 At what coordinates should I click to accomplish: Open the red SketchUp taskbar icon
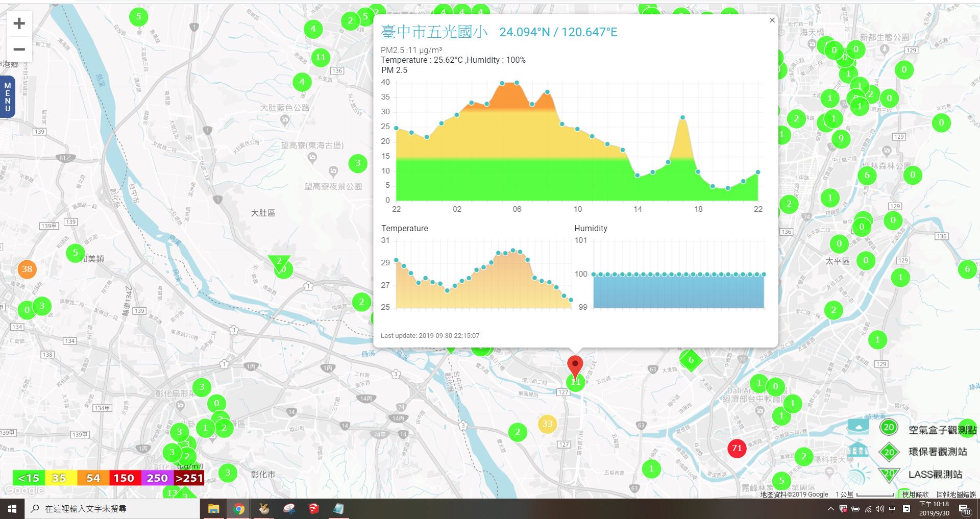coord(313,509)
